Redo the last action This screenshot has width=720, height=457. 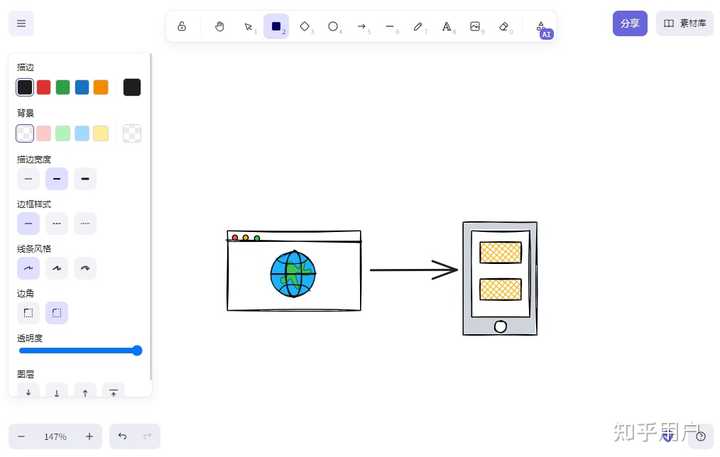point(147,436)
